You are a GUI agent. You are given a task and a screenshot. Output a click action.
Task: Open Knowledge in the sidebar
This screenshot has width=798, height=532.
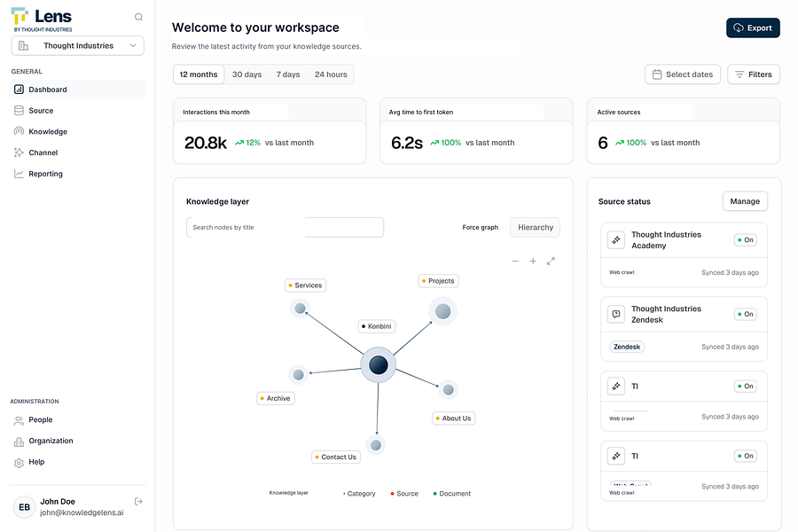[x=77, y=131]
